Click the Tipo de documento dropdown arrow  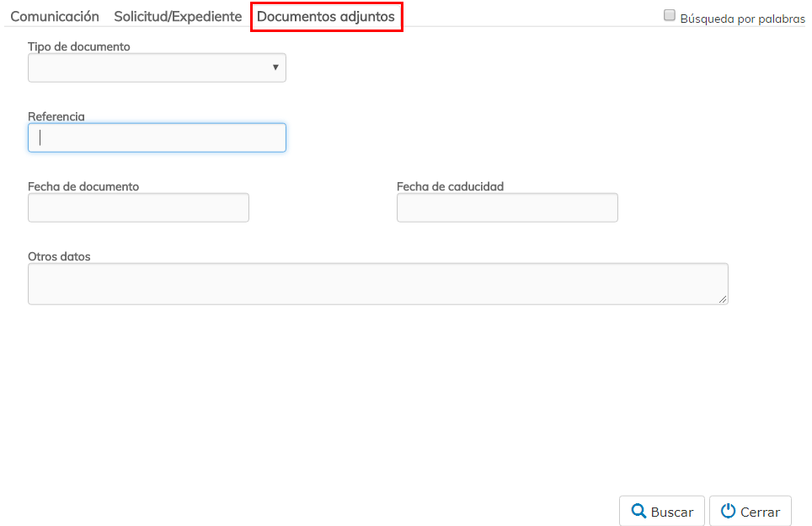pyautogui.click(x=275, y=67)
